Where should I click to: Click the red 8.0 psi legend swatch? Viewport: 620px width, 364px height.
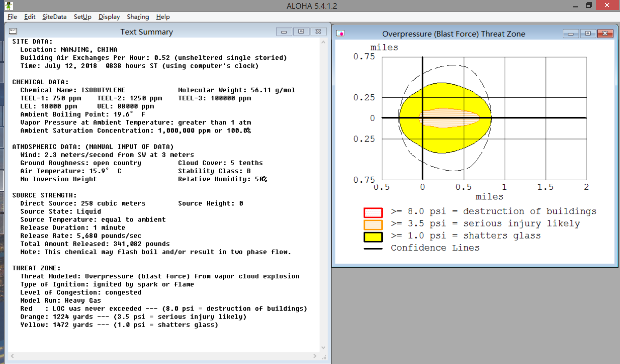click(373, 212)
